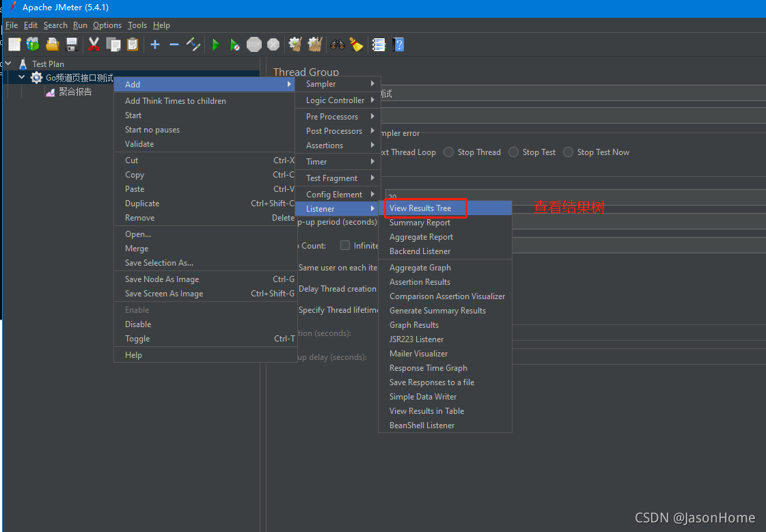
Task: Choose View Results Tree listener
Action: coord(445,208)
